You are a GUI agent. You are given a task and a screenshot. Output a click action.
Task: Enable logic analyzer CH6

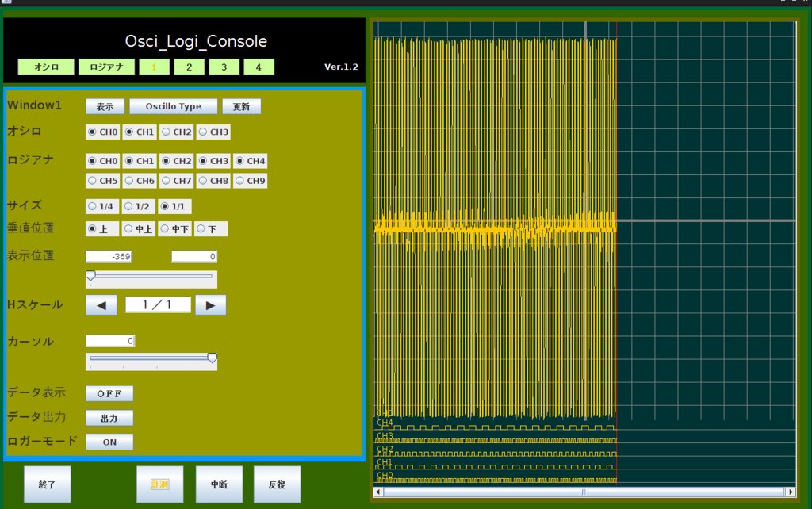[x=140, y=181]
